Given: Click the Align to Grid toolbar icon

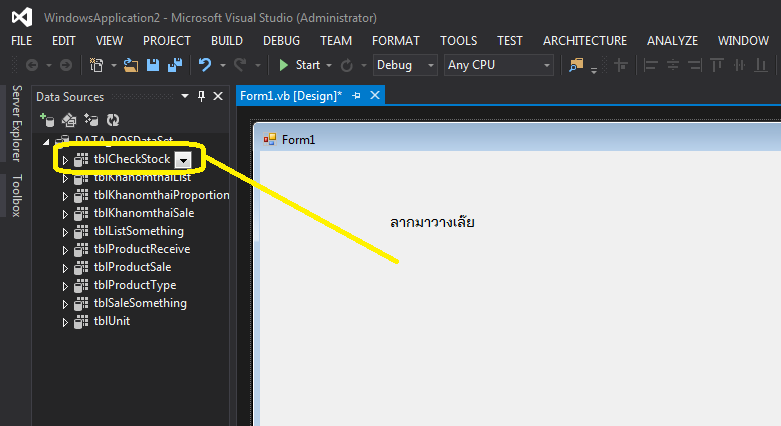Looking at the screenshot, I should 621,65.
